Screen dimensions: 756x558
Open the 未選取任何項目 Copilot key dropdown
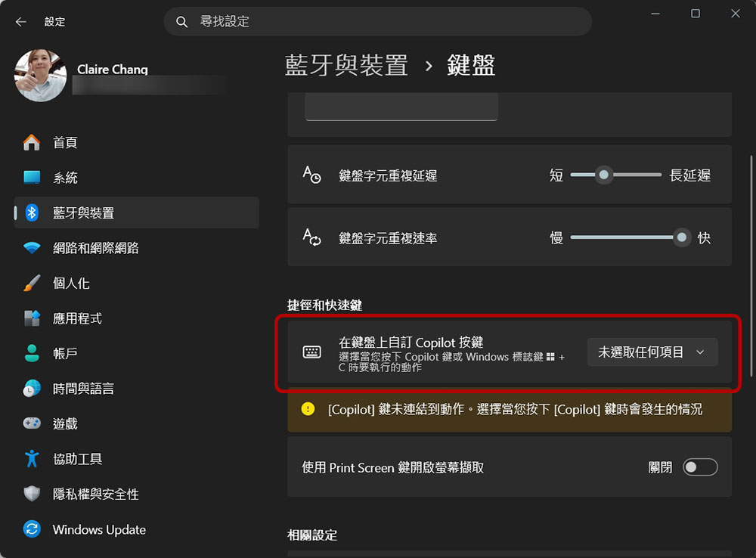652,352
